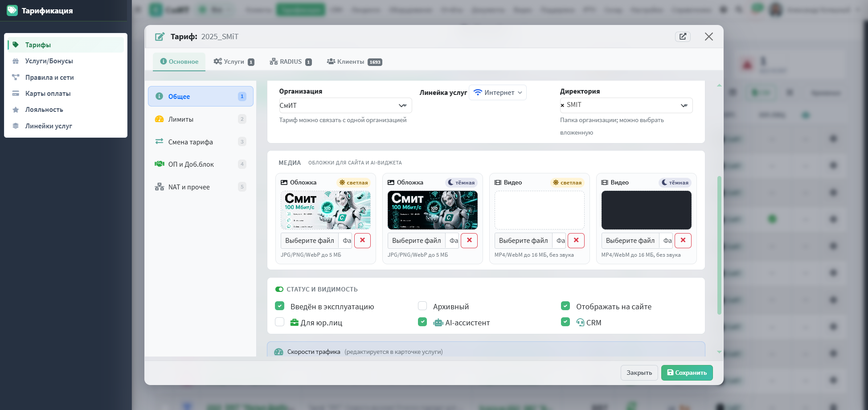This screenshot has width=868, height=410.
Task: Open the Линейка услуг Интернет dropdown
Action: click(498, 93)
